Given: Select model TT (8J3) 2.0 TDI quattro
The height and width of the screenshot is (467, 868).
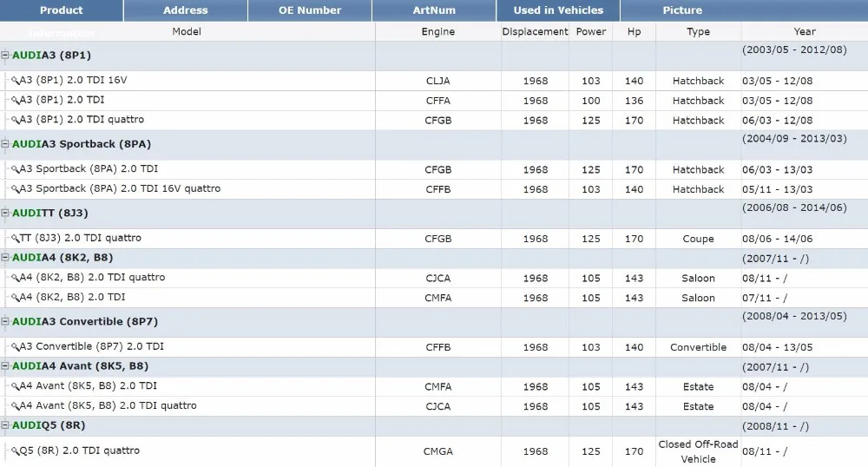Looking at the screenshot, I should click(81, 238).
